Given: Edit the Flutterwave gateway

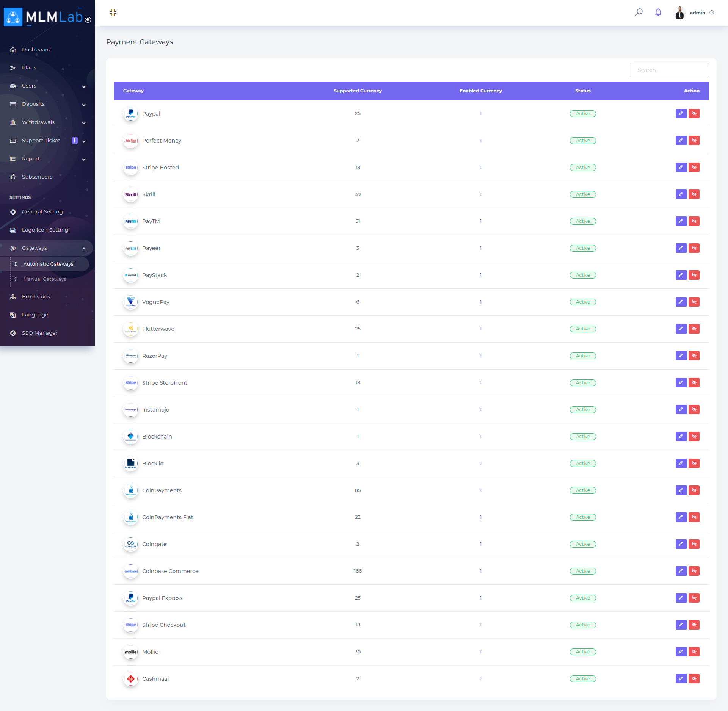Looking at the screenshot, I should coord(681,329).
